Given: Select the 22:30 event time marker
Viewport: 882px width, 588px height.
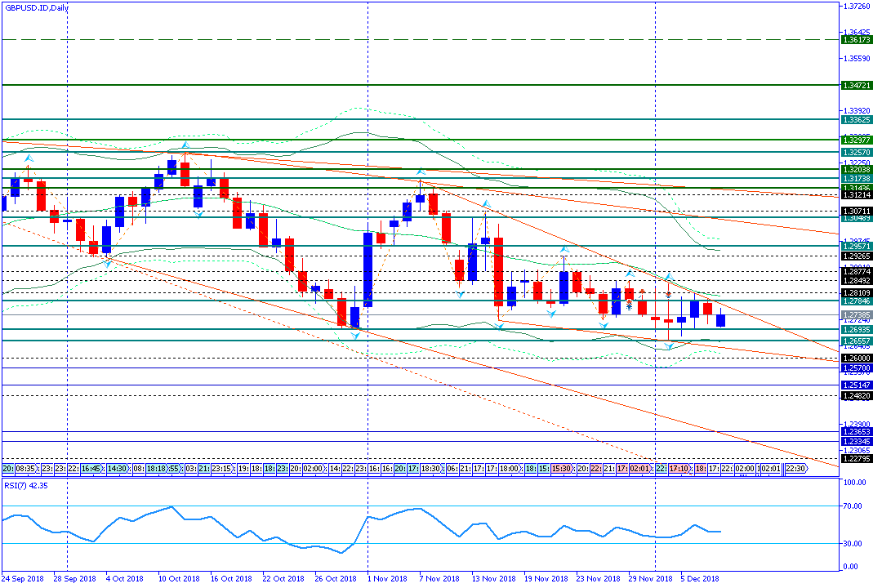Looking at the screenshot, I should (x=795, y=470).
